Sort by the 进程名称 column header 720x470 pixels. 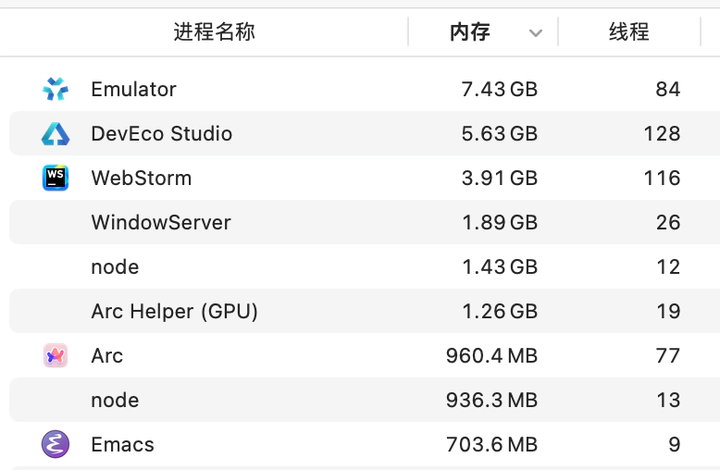tap(214, 32)
